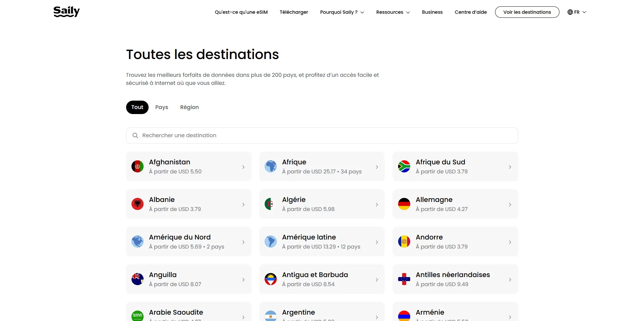Click the chevron on Algérie card
The height and width of the screenshot is (321, 644).
point(377,205)
